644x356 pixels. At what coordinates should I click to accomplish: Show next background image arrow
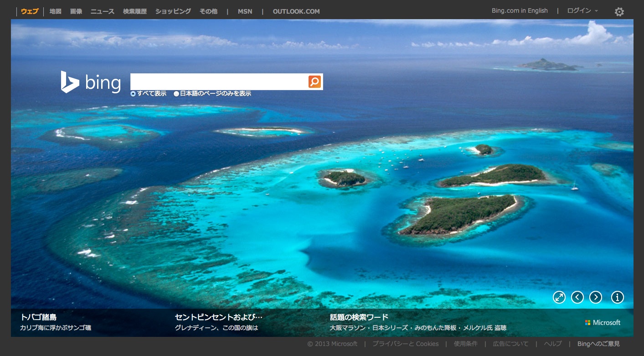[596, 297]
